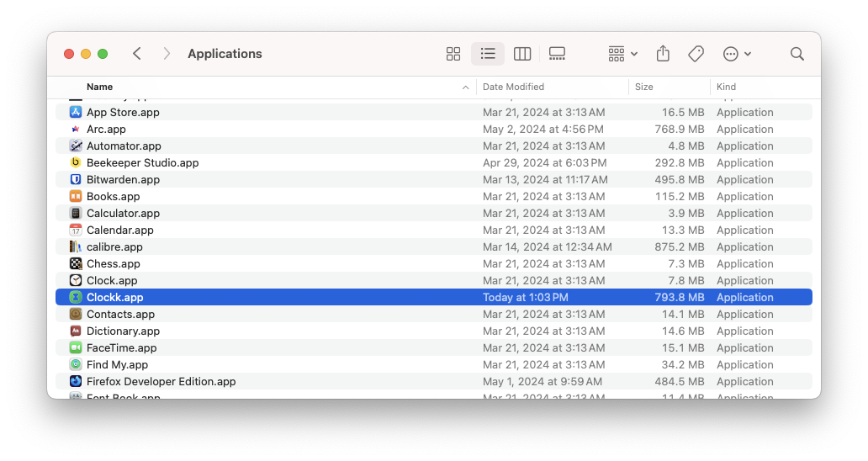Select the calibre.app file name
The width and height of the screenshot is (868, 461).
(114, 246)
